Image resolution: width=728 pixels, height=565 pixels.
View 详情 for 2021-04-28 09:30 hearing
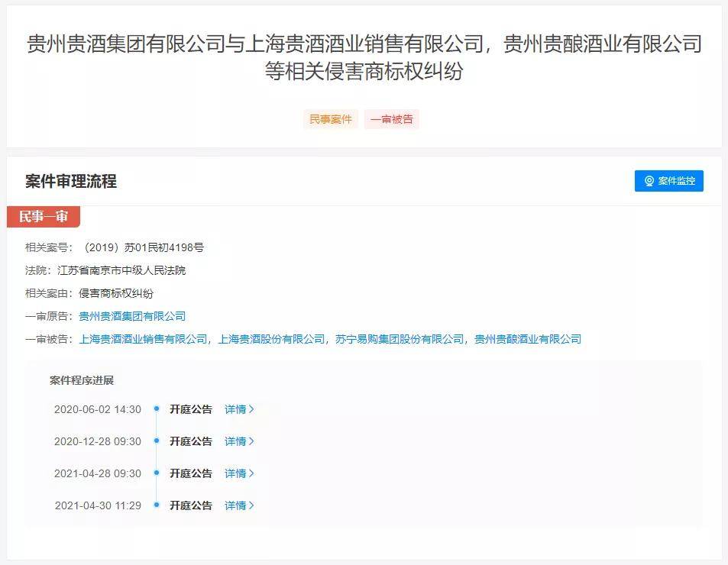(x=239, y=473)
